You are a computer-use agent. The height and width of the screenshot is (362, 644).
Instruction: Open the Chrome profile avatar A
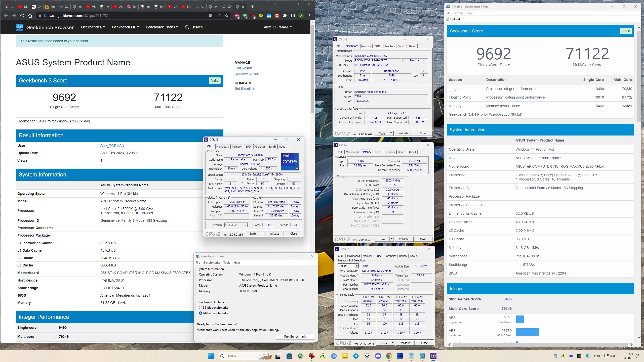pyautogui.click(x=301, y=16)
